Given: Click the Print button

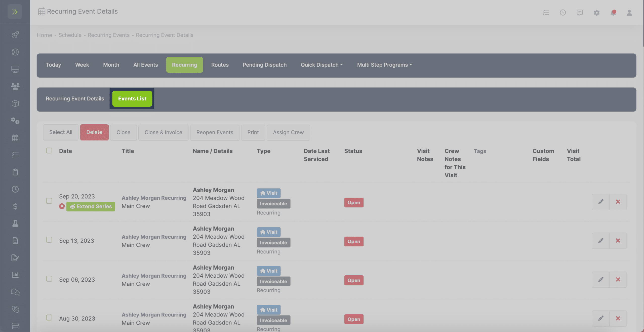Looking at the screenshot, I should [253, 132].
